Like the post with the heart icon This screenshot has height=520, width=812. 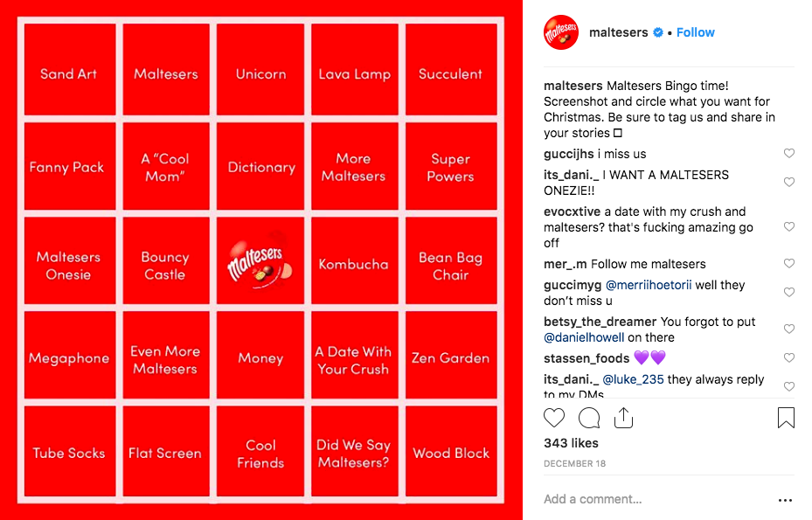click(554, 418)
